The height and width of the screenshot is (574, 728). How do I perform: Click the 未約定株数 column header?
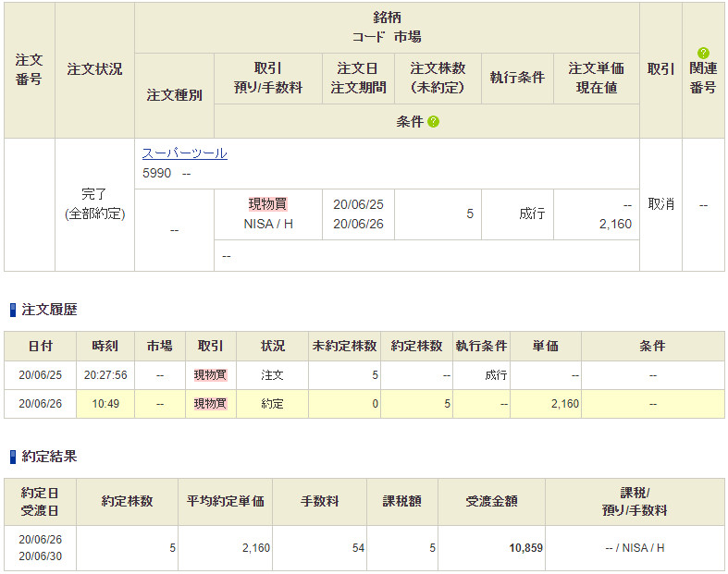(344, 347)
